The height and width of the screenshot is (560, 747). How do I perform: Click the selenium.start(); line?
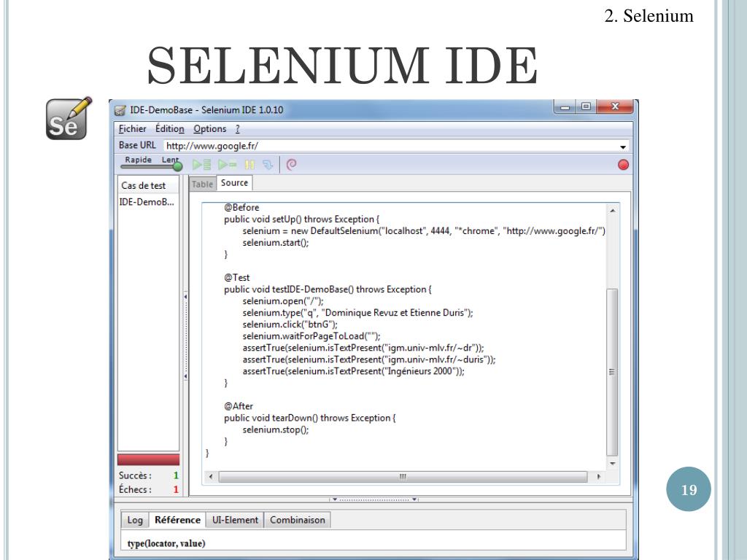tap(275, 243)
